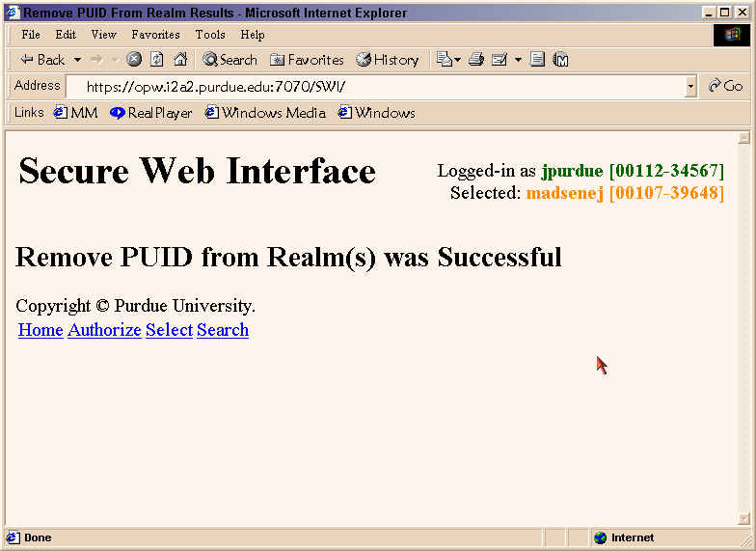Click the Print icon in toolbar
756x551 pixels.
[476, 60]
